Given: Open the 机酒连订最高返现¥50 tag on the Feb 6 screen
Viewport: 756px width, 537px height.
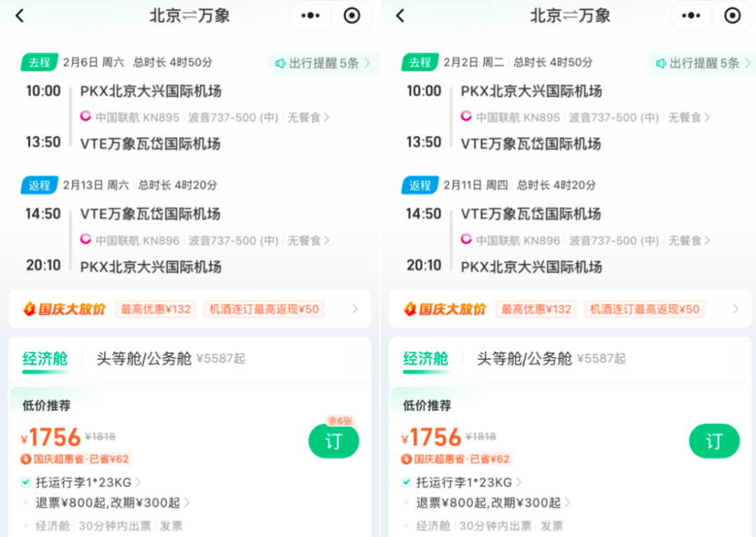Looking at the screenshot, I should click(x=264, y=309).
